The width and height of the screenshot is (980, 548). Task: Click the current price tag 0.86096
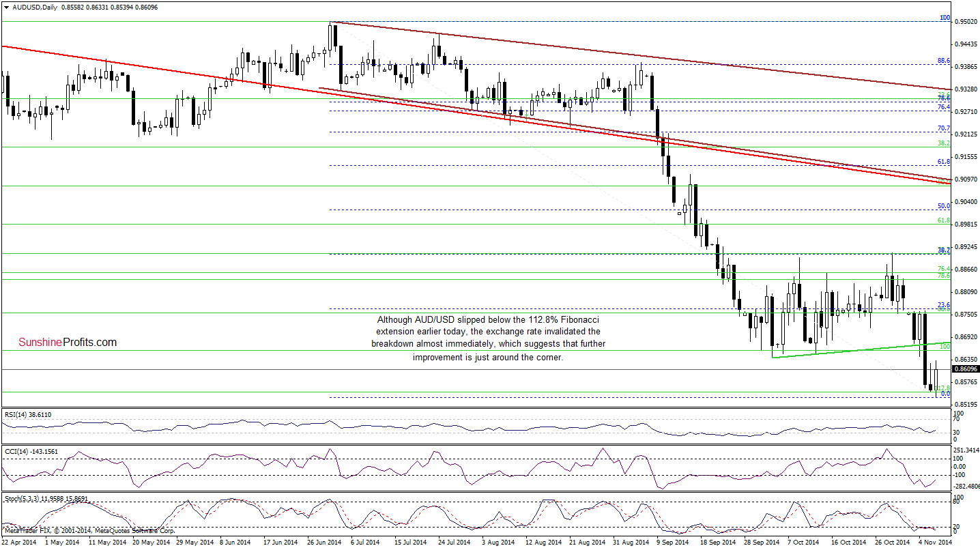[965, 369]
